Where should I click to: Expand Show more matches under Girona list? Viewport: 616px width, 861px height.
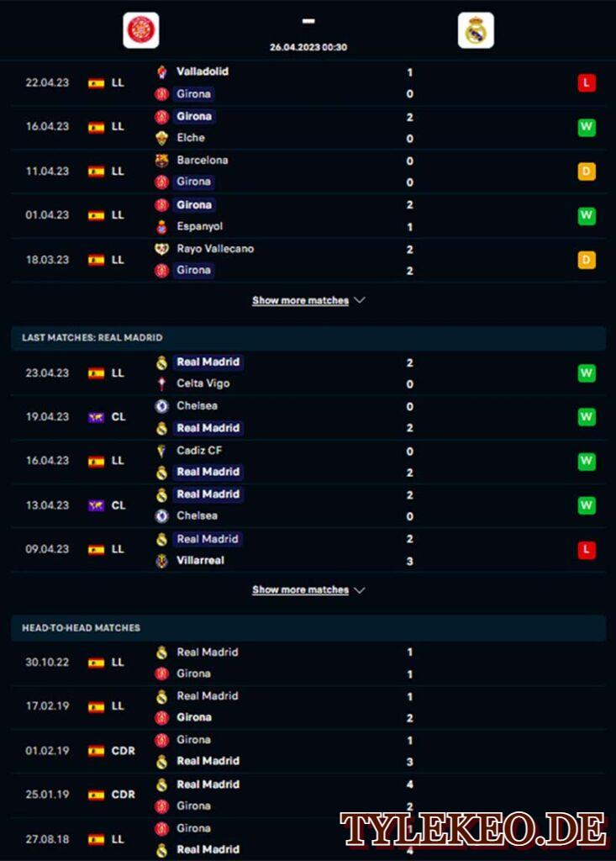click(x=300, y=300)
